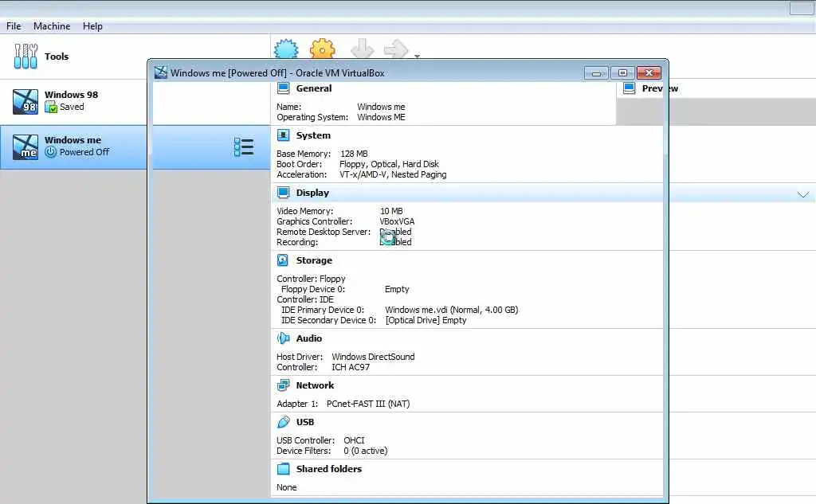Open the System settings heading
This screenshot has width=816, height=504.
click(x=313, y=135)
